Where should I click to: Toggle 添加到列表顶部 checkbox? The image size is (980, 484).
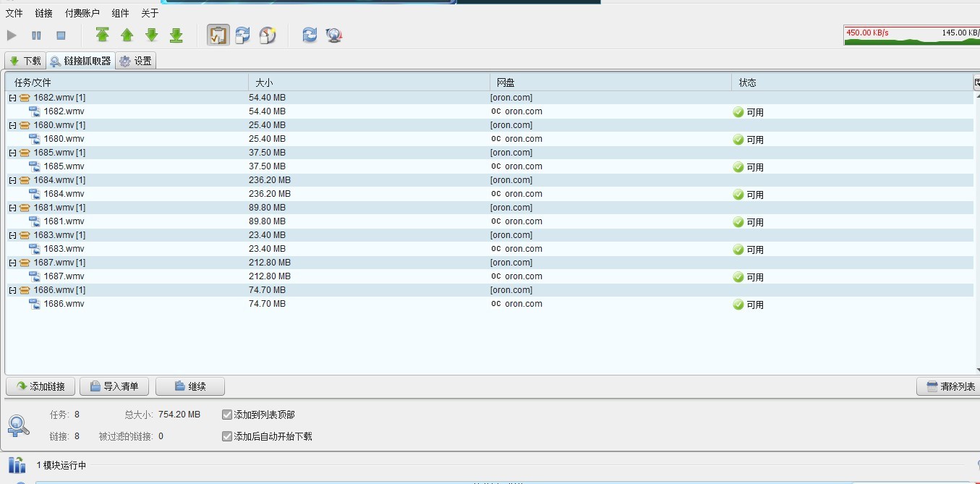click(227, 415)
